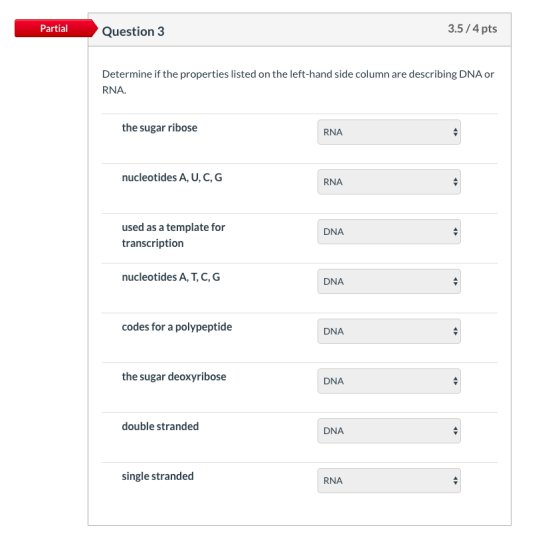Click the arrows icon on the deoxyribose select
This screenshot has width=560, height=535.
coord(455,381)
